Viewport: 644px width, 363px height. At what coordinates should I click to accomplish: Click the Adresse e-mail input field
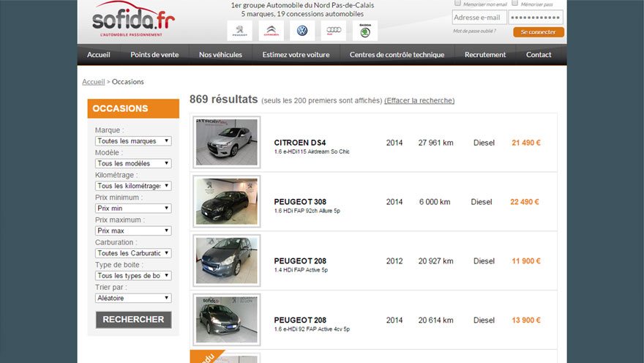[479, 18]
